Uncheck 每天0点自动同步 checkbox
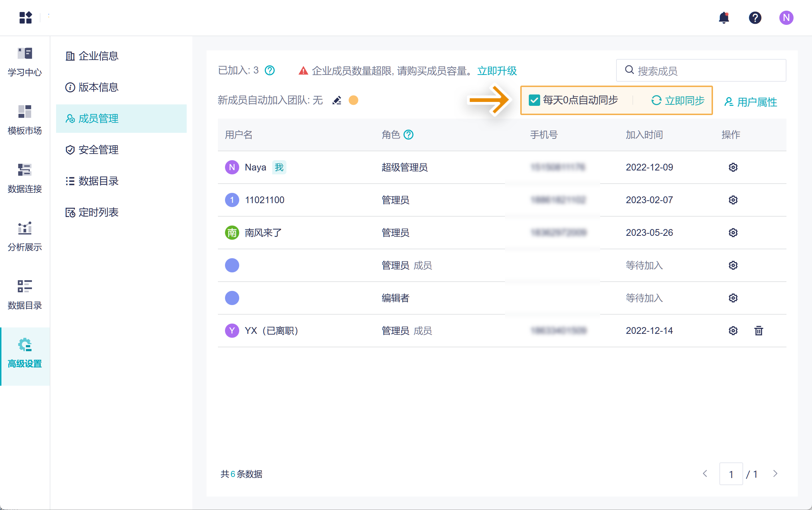The width and height of the screenshot is (812, 510). pos(534,101)
